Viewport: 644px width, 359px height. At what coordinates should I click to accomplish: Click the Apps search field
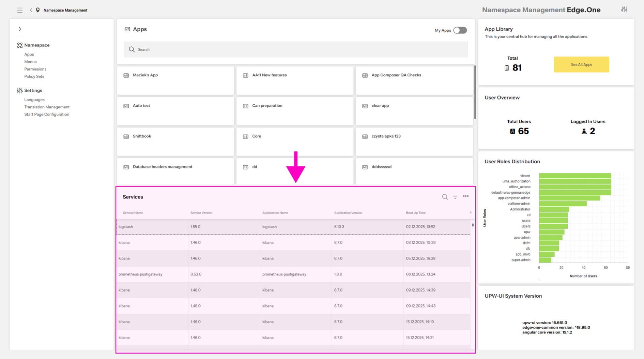(x=295, y=50)
